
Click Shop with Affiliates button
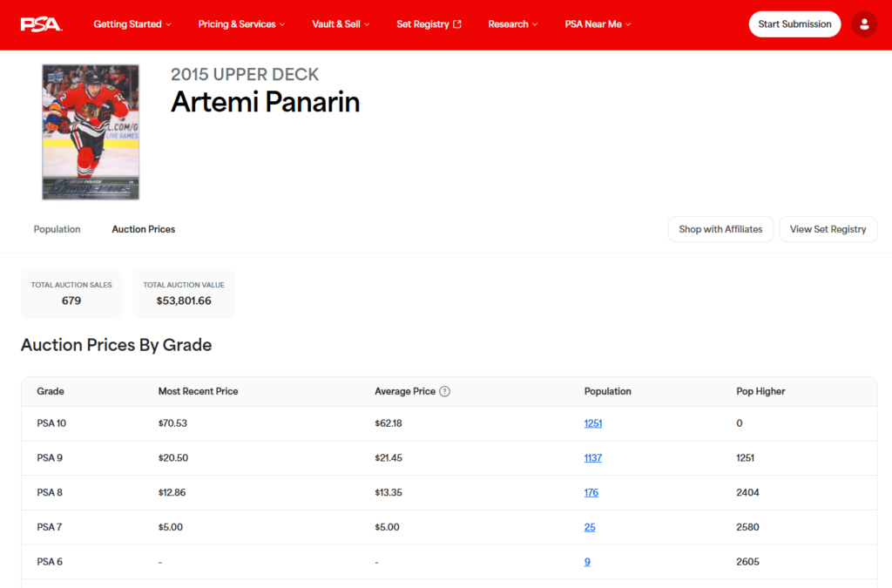(720, 229)
